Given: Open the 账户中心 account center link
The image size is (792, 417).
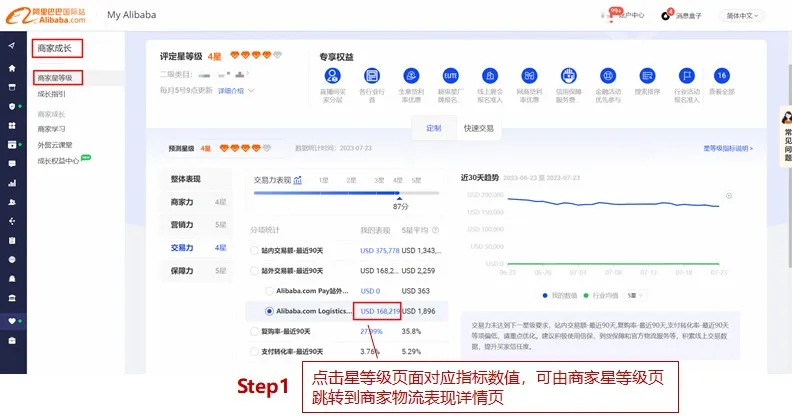Looking at the screenshot, I should 630,16.
